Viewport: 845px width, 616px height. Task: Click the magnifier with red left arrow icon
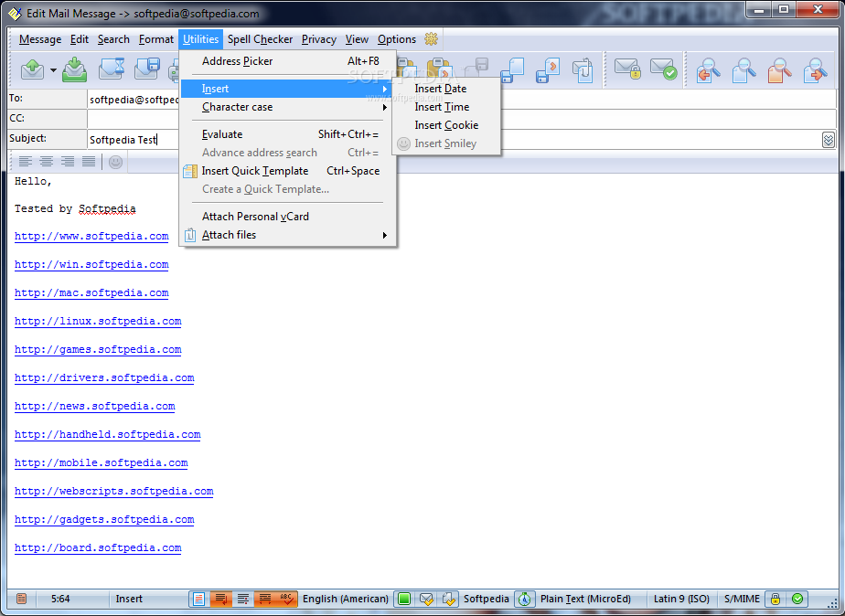[708, 70]
